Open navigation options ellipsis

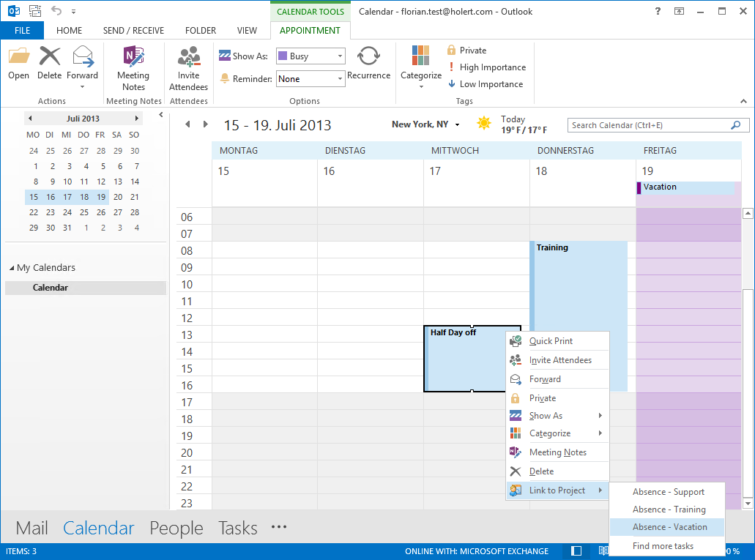click(x=279, y=527)
